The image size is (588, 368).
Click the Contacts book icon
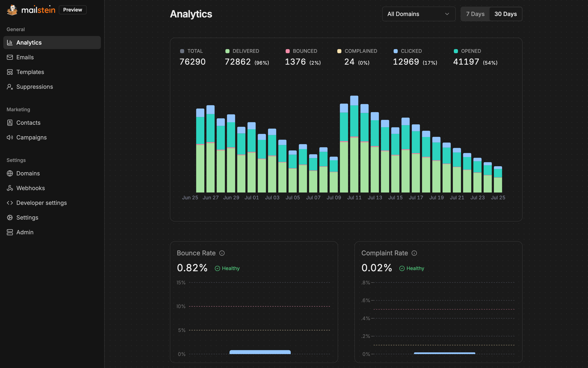tap(10, 123)
